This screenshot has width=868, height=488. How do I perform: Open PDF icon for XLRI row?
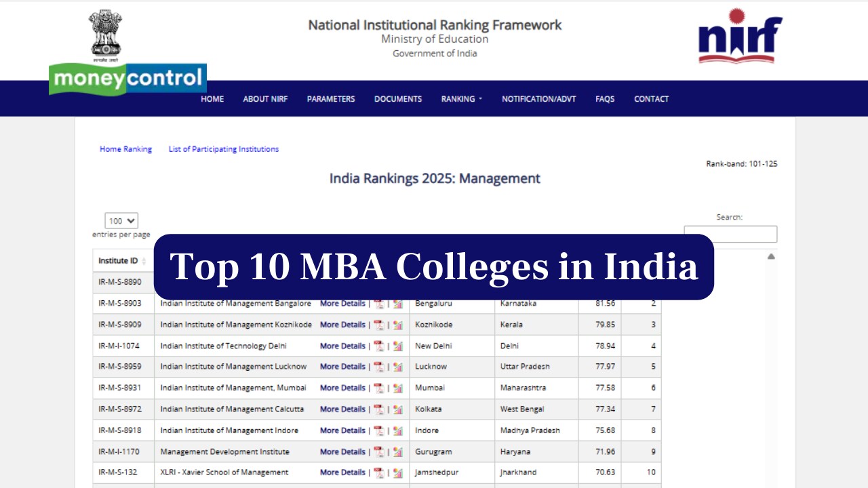pyautogui.click(x=378, y=472)
